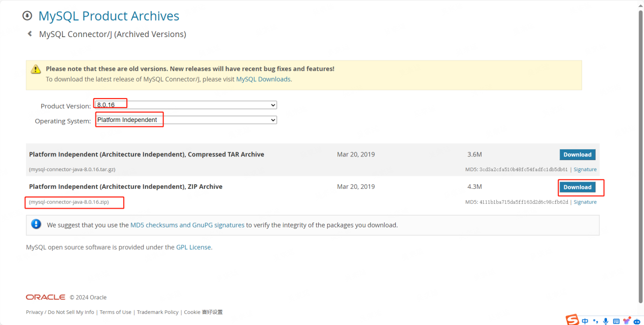
Task: Click the ZIP Archive row's Mar 20, 2019 date
Action: [x=356, y=187]
